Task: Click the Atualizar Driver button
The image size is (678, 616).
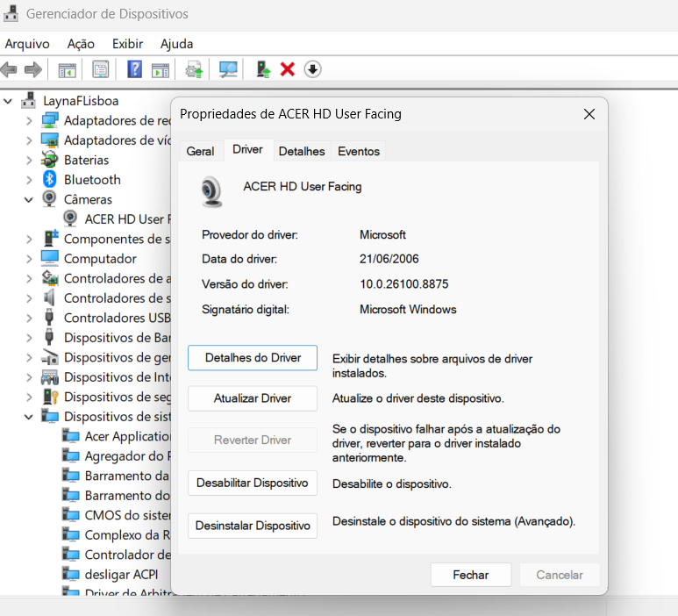Action: click(253, 398)
